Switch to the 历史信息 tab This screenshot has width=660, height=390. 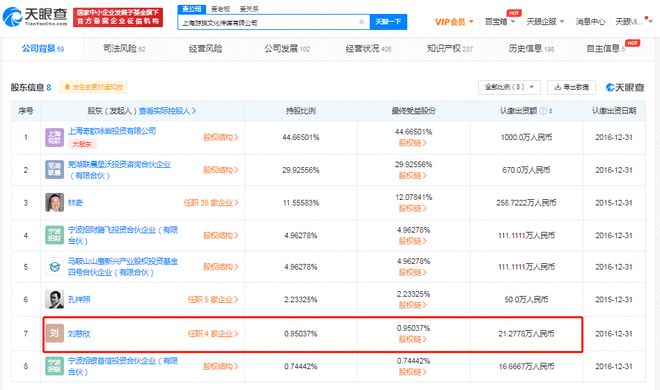tap(531, 49)
